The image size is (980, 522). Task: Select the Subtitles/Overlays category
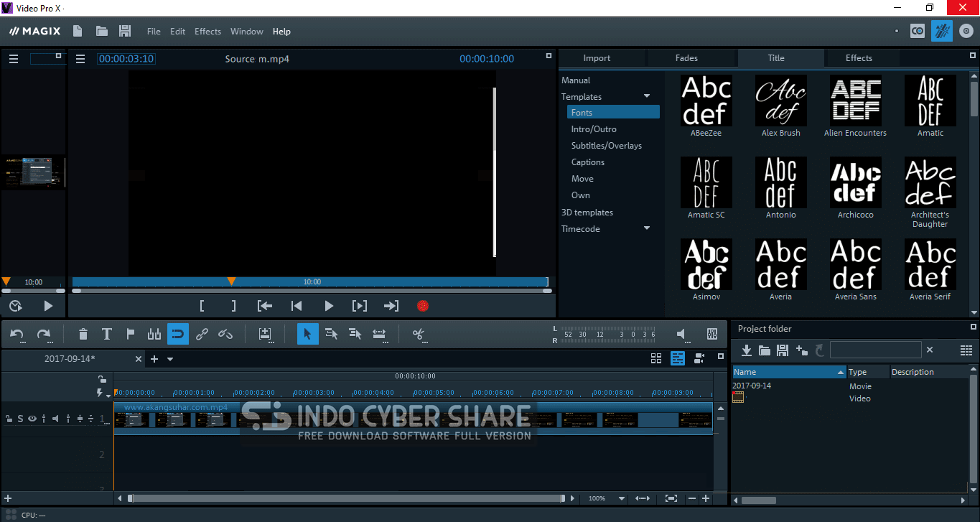607,146
